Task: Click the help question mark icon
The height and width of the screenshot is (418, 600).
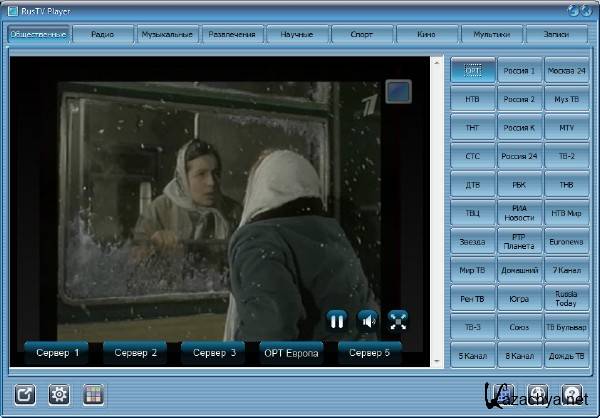Action: [x=572, y=394]
